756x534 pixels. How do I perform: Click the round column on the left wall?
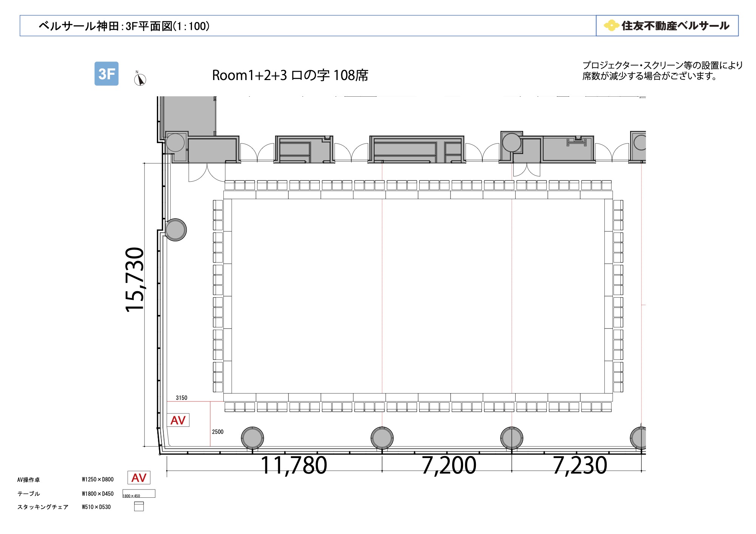tap(176, 230)
